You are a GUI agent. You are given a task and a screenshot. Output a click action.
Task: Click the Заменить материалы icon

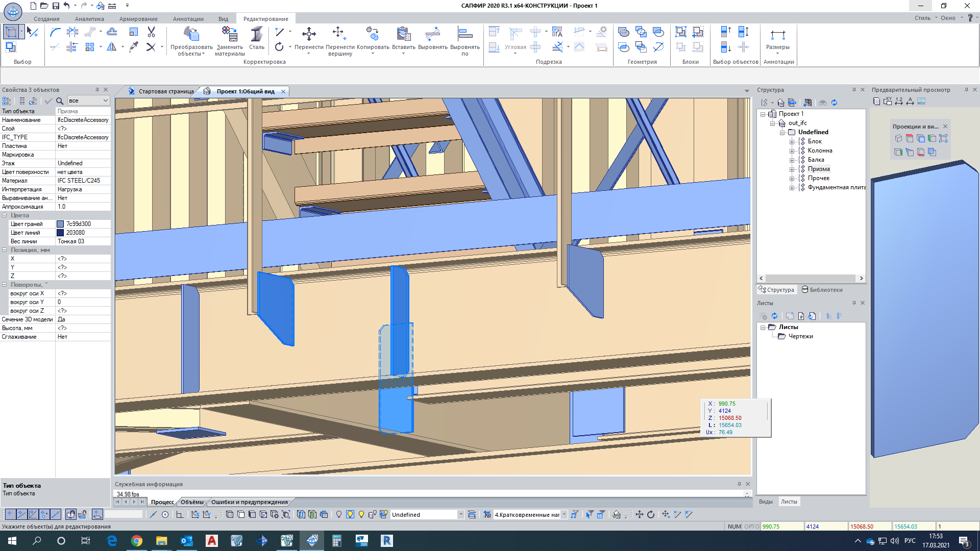pos(229,35)
